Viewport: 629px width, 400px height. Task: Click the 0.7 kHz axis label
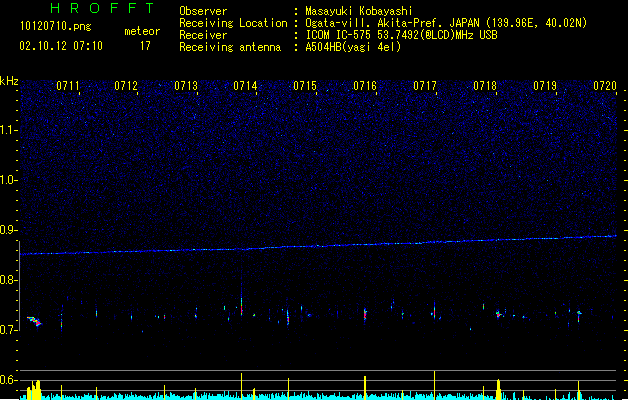click(9, 330)
